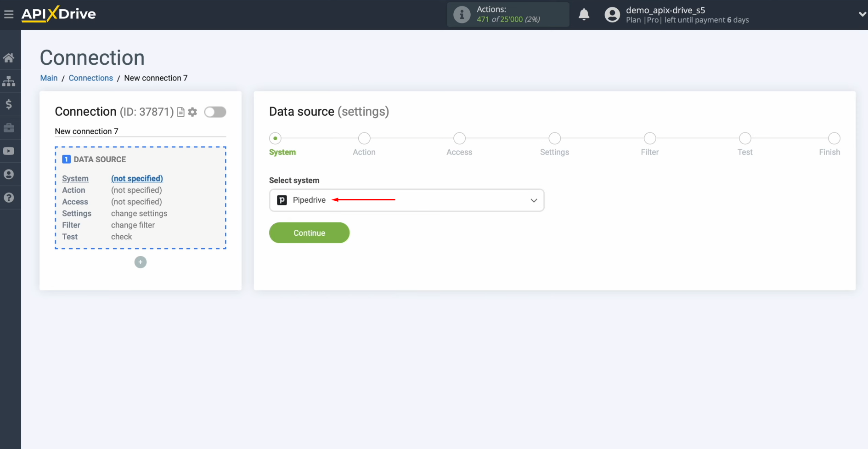
Task: Click the briefcase icon in the sidebar
Action: pyautogui.click(x=9, y=128)
